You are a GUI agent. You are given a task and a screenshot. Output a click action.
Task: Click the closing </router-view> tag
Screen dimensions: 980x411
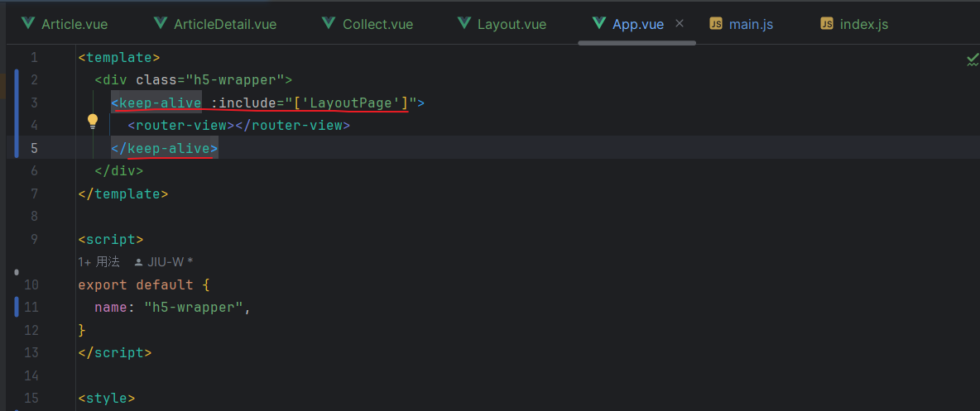click(292, 125)
